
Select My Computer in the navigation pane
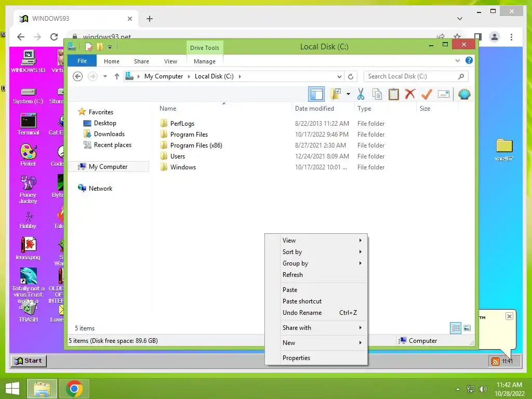click(x=108, y=167)
